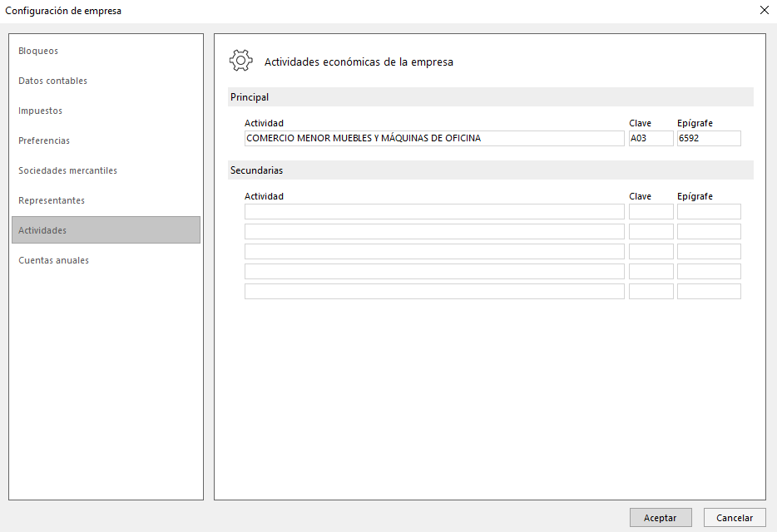Click second secondary Actividad field
The width and height of the screenshot is (777, 532).
pyautogui.click(x=434, y=231)
